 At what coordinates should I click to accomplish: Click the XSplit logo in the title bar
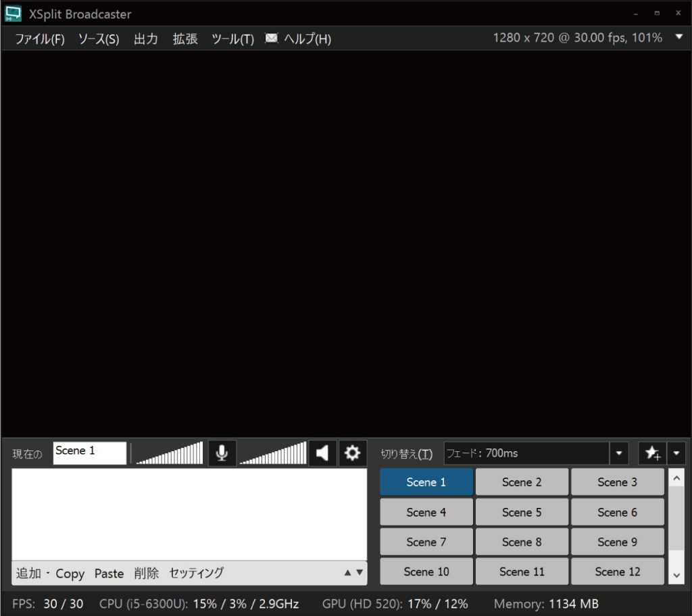pos(14,13)
